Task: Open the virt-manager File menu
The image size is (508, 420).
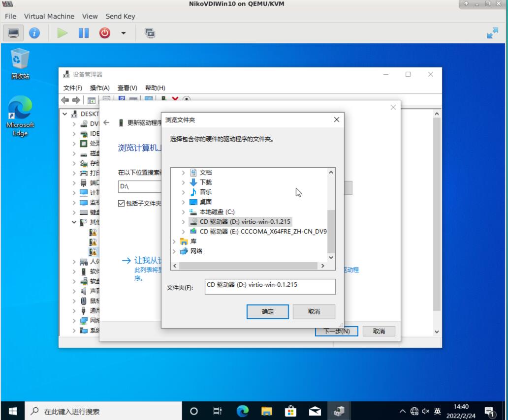Action: [10, 16]
